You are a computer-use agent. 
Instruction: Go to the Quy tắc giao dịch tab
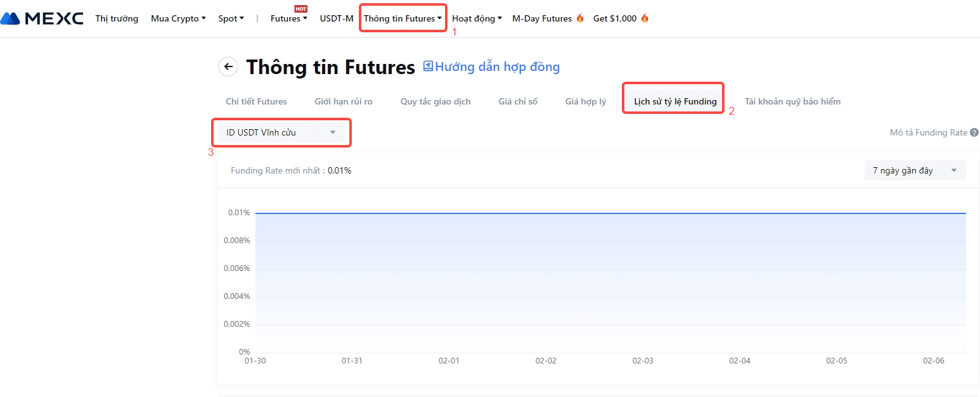point(435,101)
